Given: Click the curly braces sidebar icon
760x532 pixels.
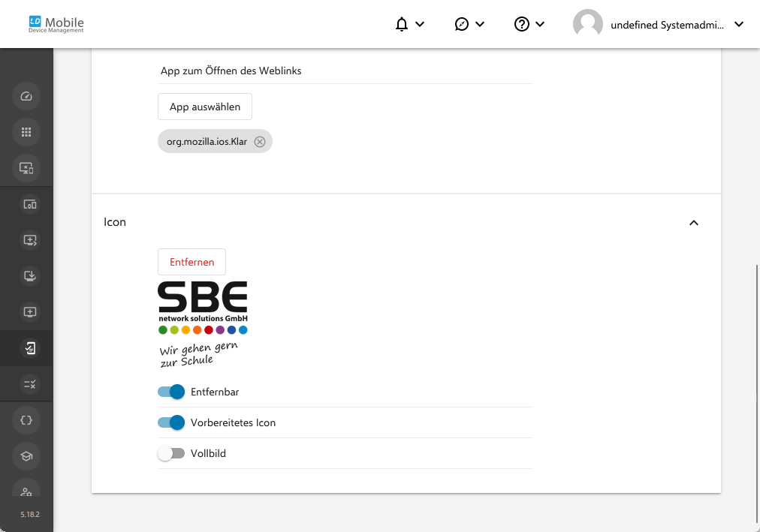Looking at the screenshot, I should click(26, 420).
